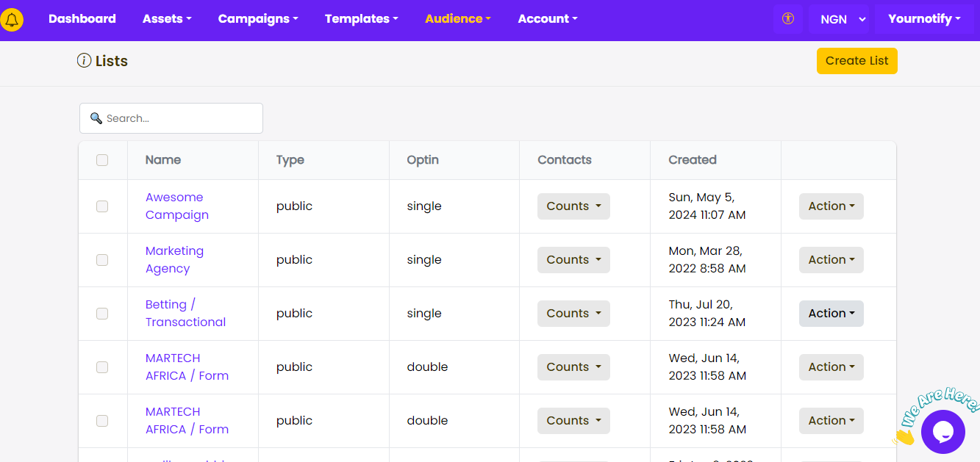Open the Awesome Campaign list link
Image resolution: width=980 pixels, height=462 pixels.
[x=177, y=206]
